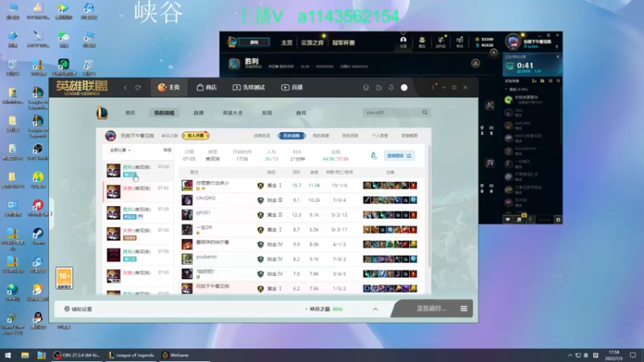Click the League logo beside 资讯
Image resolution: width=644 pixels, height=362 pixels.
102,113
